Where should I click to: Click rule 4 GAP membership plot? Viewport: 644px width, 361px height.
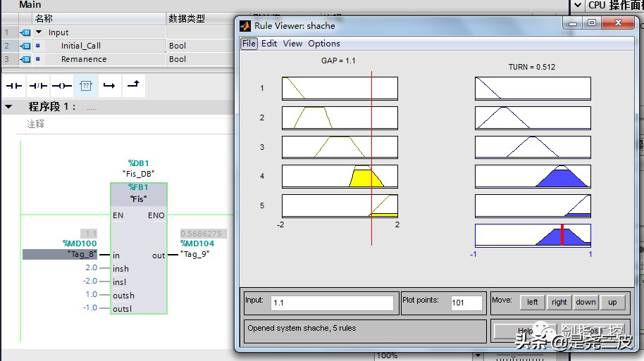[x=340, y=177]
